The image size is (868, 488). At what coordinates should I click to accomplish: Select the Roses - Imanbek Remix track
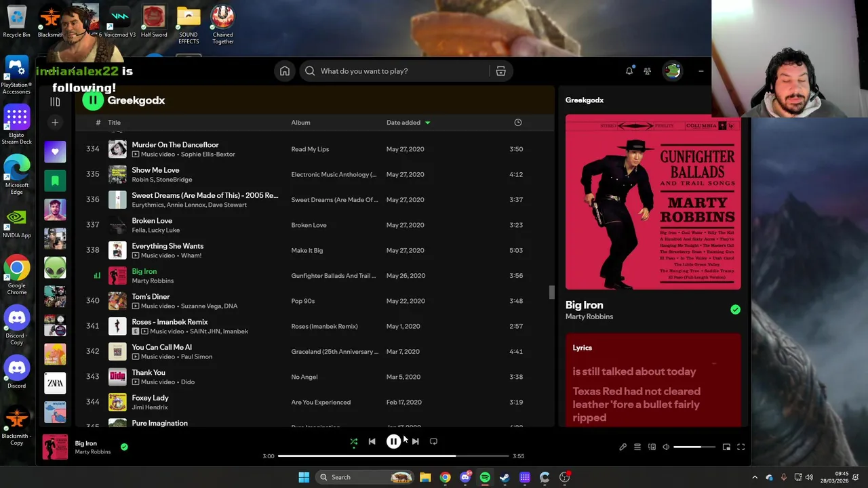click(x=170, y=322)
